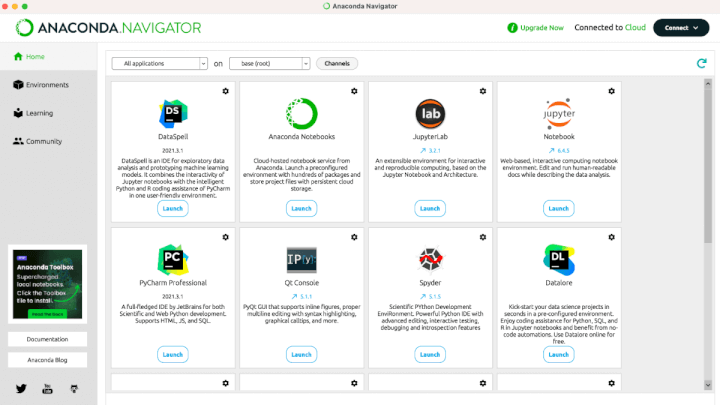Open the Connect dropdown button
This screenshot has width=720, height=405.
coord(681,28)
